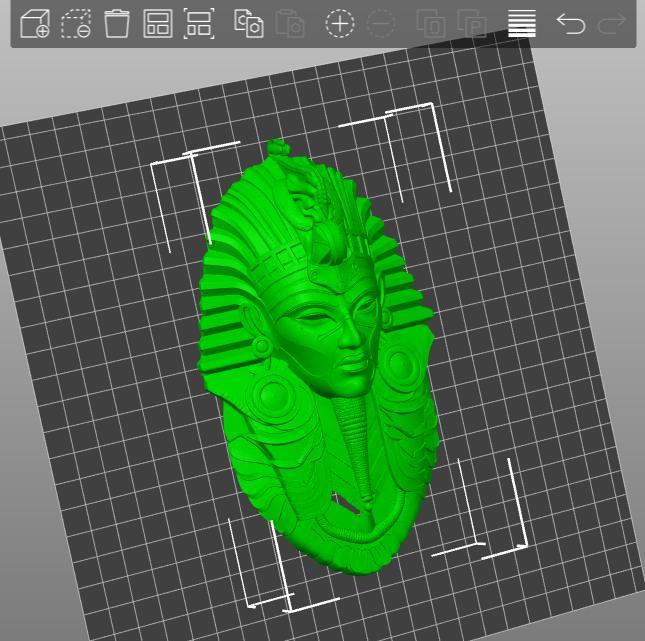This screenshot has width=645, height=641.
Task: Copy the selected object to clipboard
Action: [x=249, y=24]
